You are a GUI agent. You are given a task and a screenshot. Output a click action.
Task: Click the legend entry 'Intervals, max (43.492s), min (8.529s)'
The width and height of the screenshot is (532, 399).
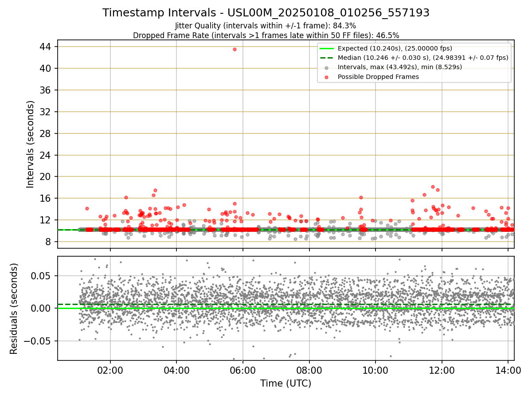(x=400, y=67)
